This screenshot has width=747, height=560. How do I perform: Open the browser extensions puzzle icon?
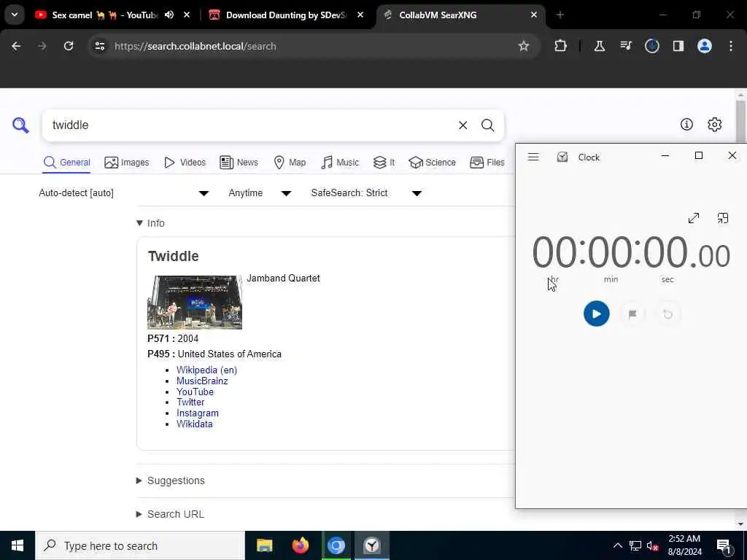click(561, 46)
